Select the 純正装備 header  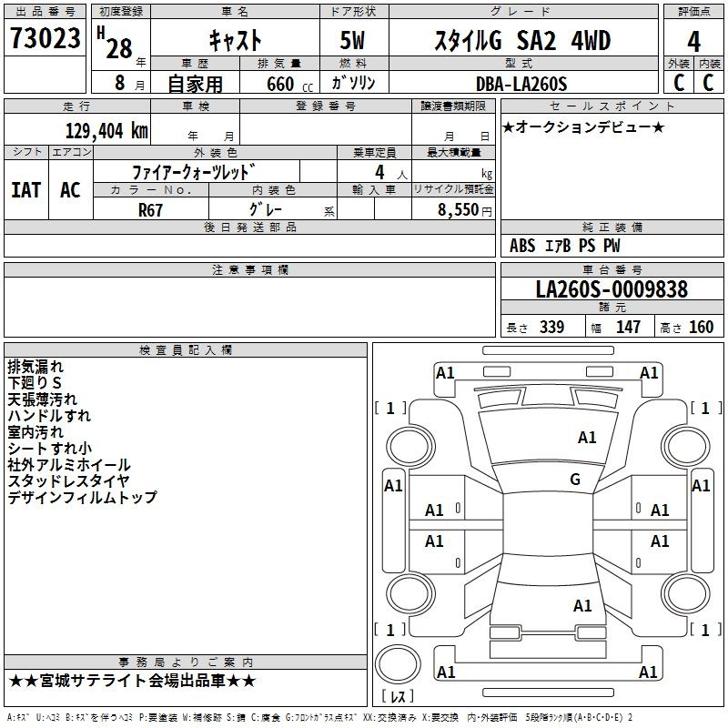pos(612,227)
